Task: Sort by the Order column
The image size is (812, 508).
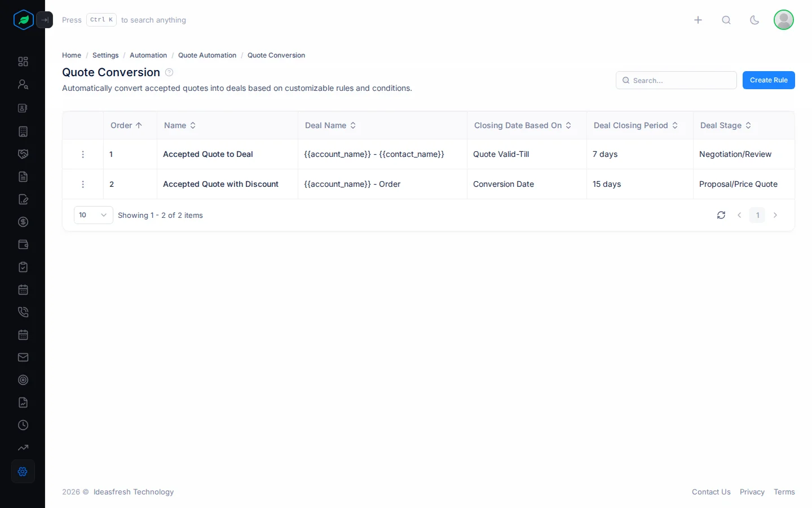Action: (x=126, y=125)
